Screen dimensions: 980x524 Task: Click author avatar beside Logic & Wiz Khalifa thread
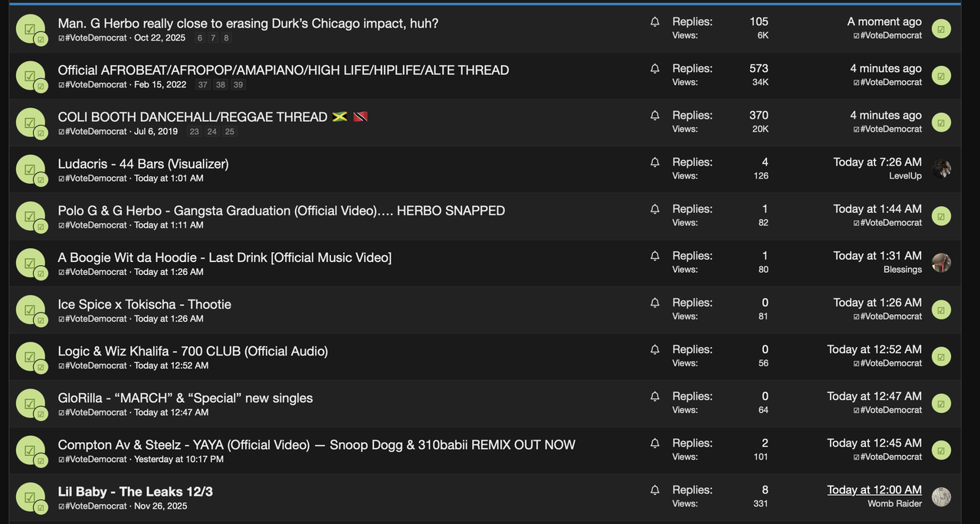(31, 356)
